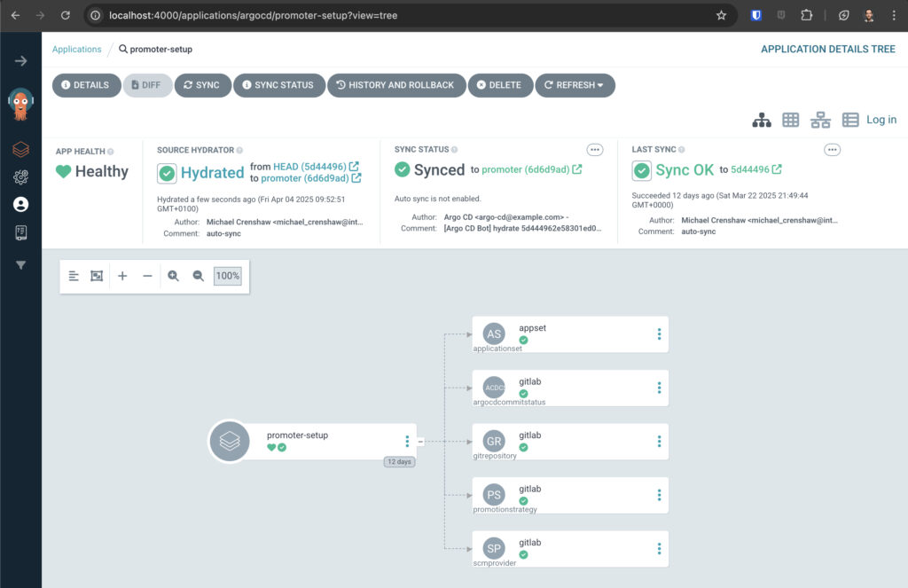Click the DELETE button
Image resolution: width=908 pixels, height=588 pixels.
click(x=500, y=85)
